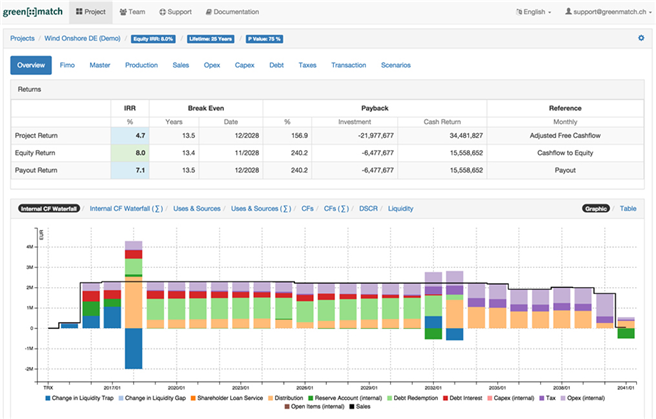656x419 pixels.
Task: Click the greenmatch logo
Action: pos(34,11)
